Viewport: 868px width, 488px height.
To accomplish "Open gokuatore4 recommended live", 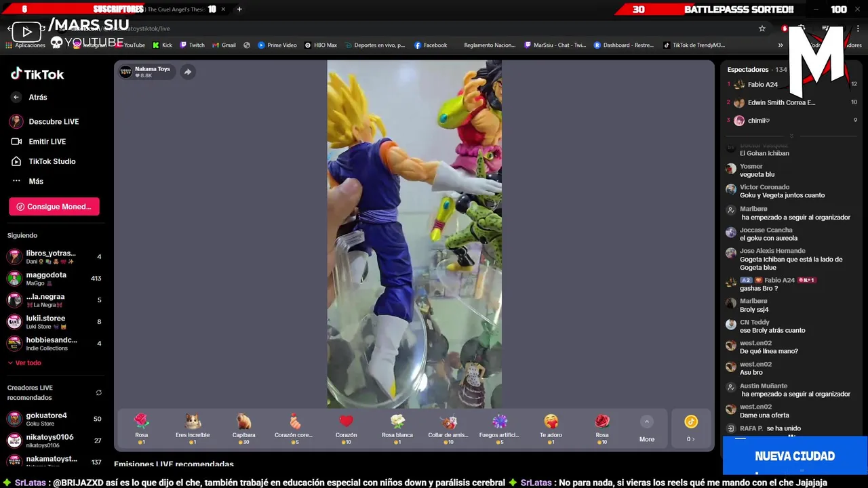I will click(54, 419).
